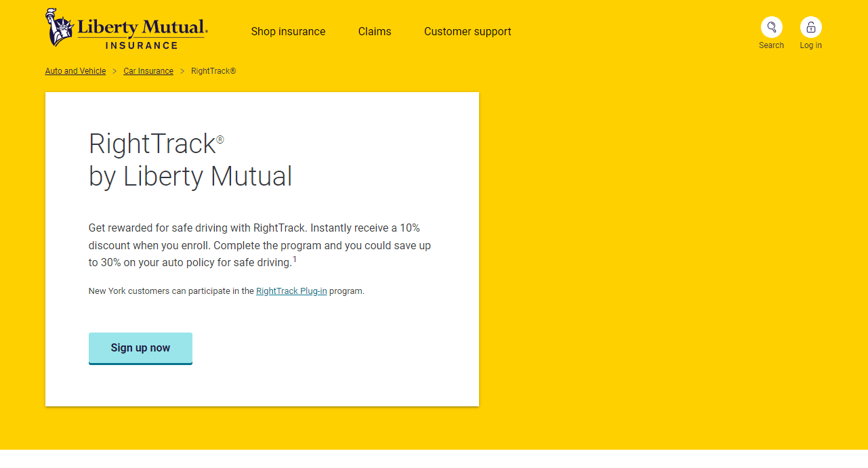Open the Search magnifier icon

[771, 27]
